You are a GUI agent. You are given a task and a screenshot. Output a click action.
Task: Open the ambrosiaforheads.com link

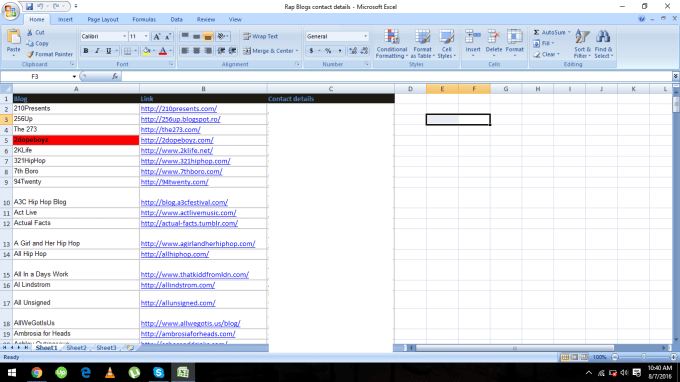pyautogui.click(x=188, y=334)
